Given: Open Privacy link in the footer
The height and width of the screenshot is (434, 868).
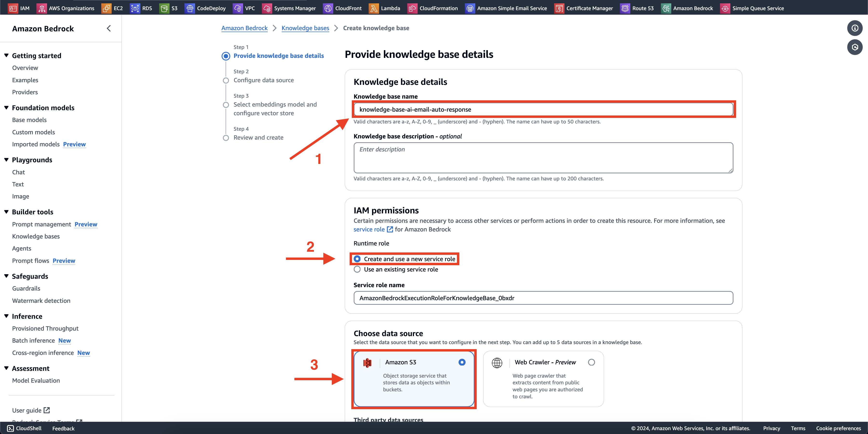Looking at the screenshot, I should click(x=772, y=428).
